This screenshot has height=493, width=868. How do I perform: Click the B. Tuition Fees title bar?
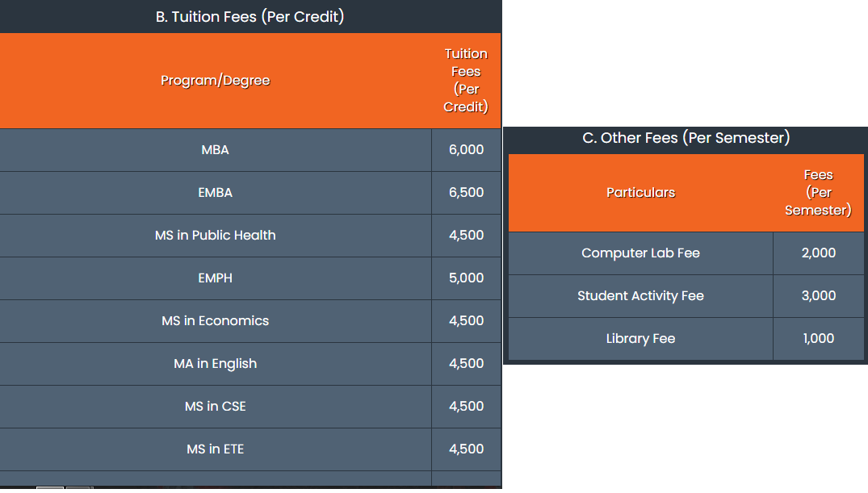click(250, 17)
